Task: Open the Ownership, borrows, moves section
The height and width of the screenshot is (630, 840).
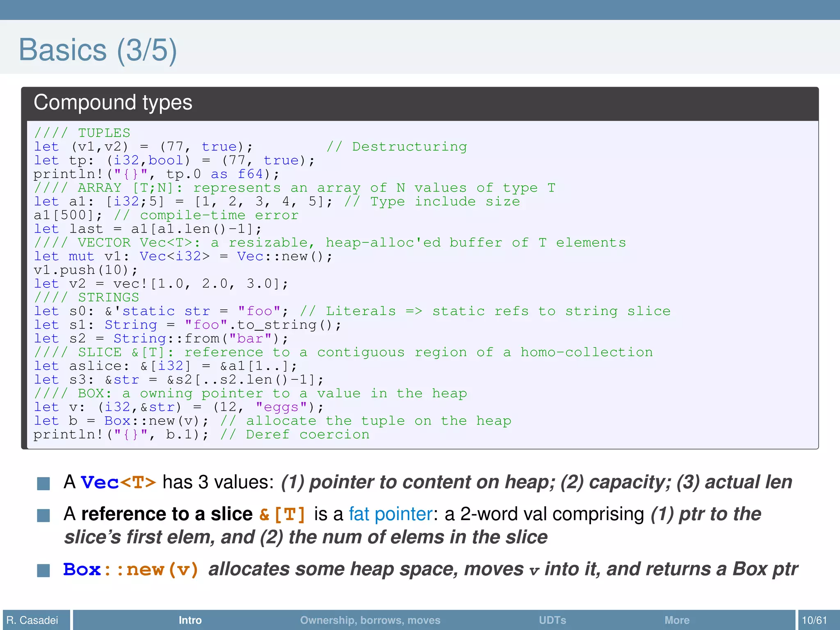Action: [x=370, y=620]
